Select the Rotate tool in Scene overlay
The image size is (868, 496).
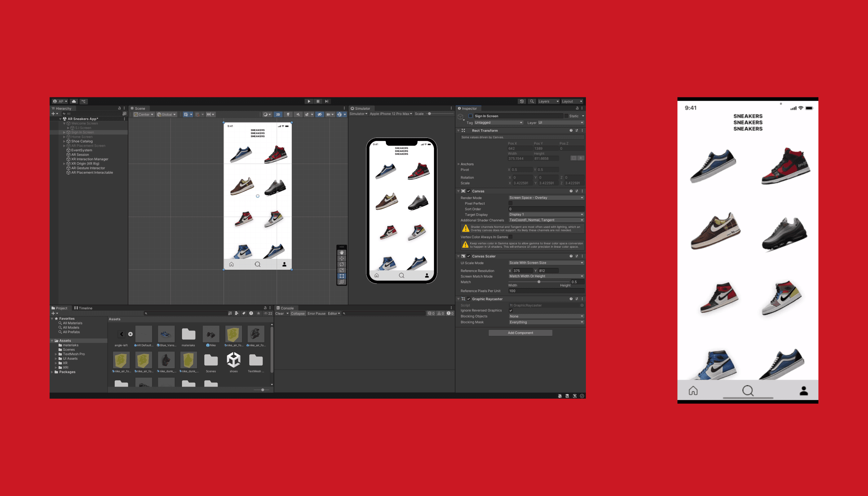coord(342,264)
